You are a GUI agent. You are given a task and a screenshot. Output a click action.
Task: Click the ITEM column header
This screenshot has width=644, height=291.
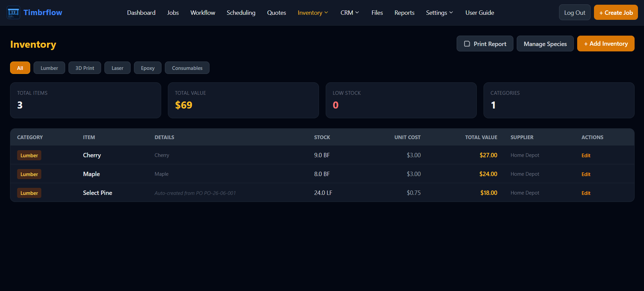(89, 137)
